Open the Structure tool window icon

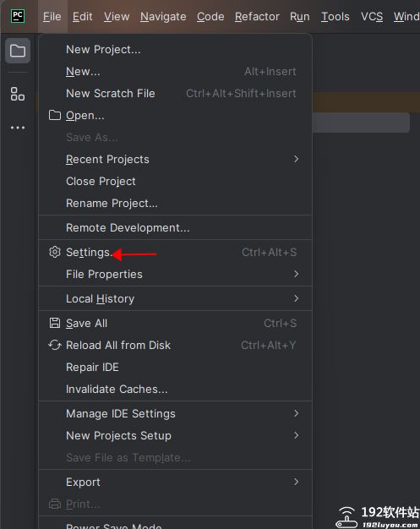pos(18,94)
